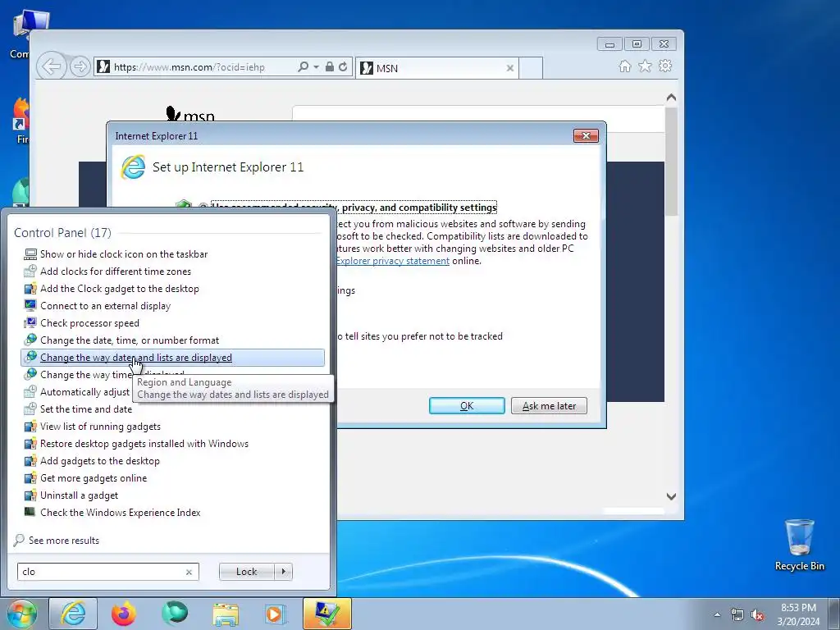Open Restore desktop gadgets installed with Windows

click(x=172, y=444)
